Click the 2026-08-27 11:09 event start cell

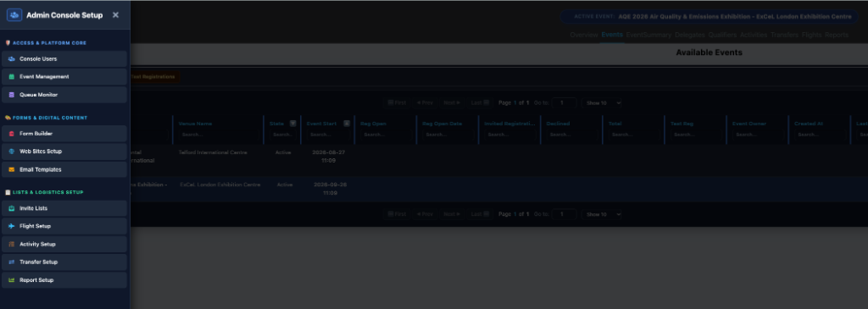pos(328,157)
